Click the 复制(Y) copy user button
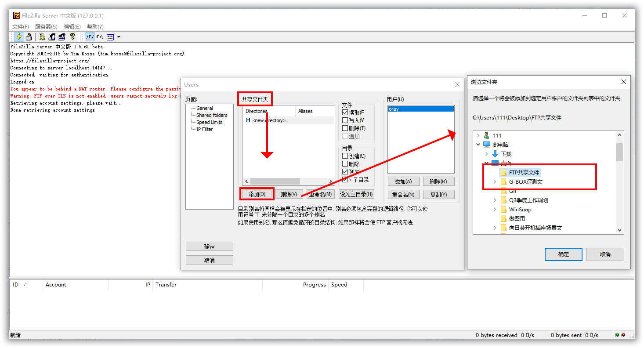This screenshot has width=644, height=348. 438,194
